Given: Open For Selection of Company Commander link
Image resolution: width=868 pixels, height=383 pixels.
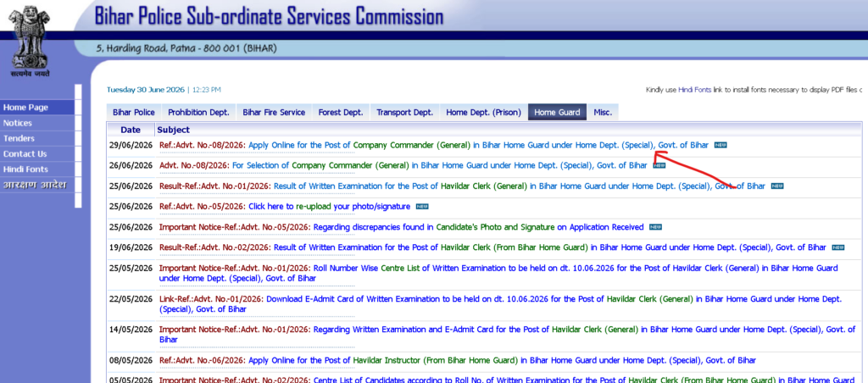Looking at the screenshot, I should 440,165.
